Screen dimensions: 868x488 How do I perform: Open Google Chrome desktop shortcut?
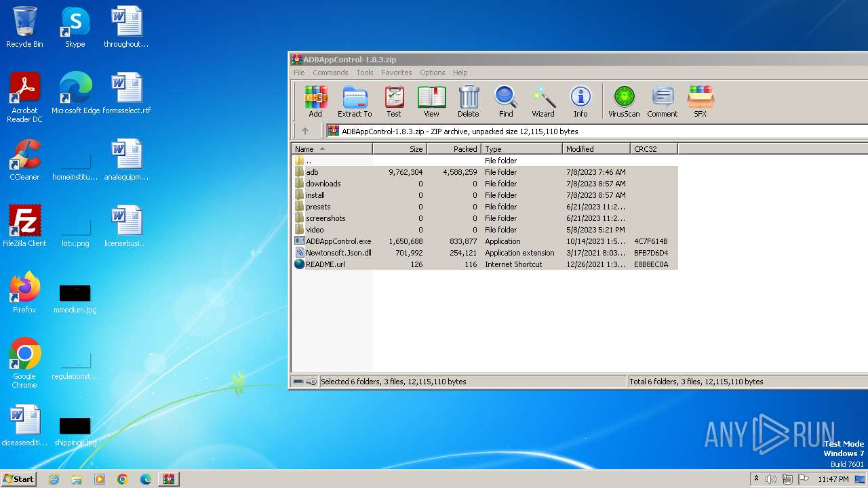(x=24, y=363)
